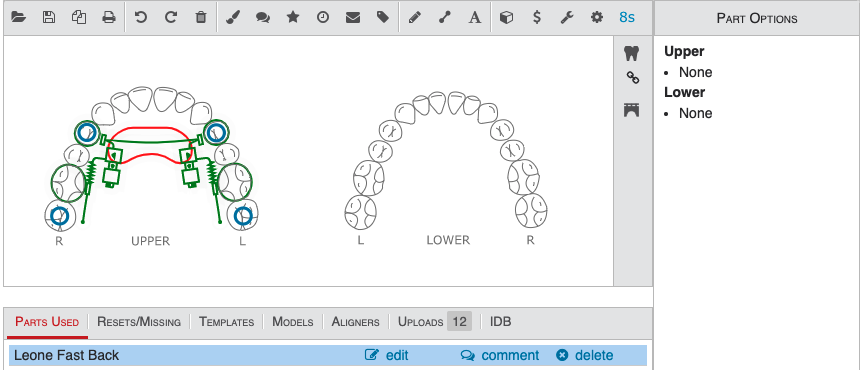Select the Leone Fast Back row

[328, 356]
